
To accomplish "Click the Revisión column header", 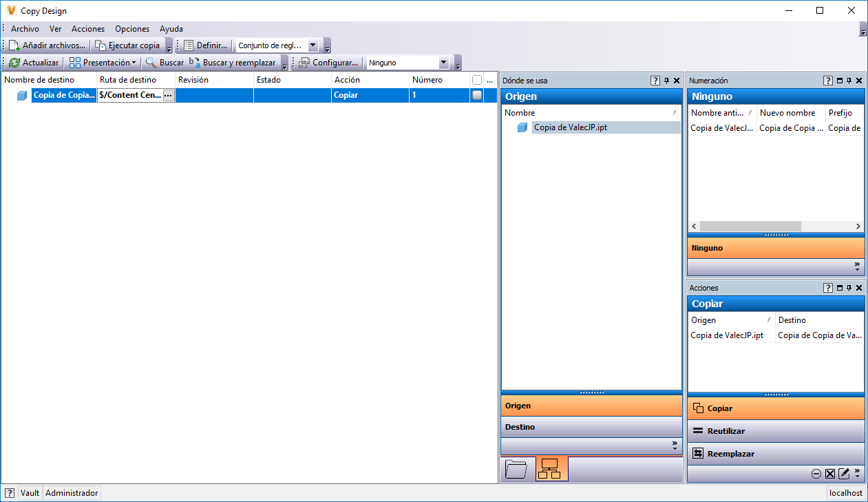I will (x=214, y=80).
